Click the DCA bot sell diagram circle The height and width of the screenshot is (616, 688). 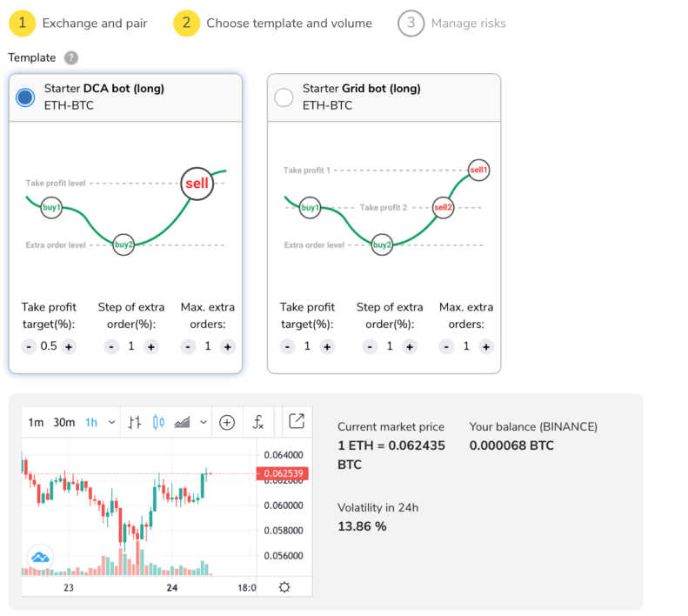point(197,184)
